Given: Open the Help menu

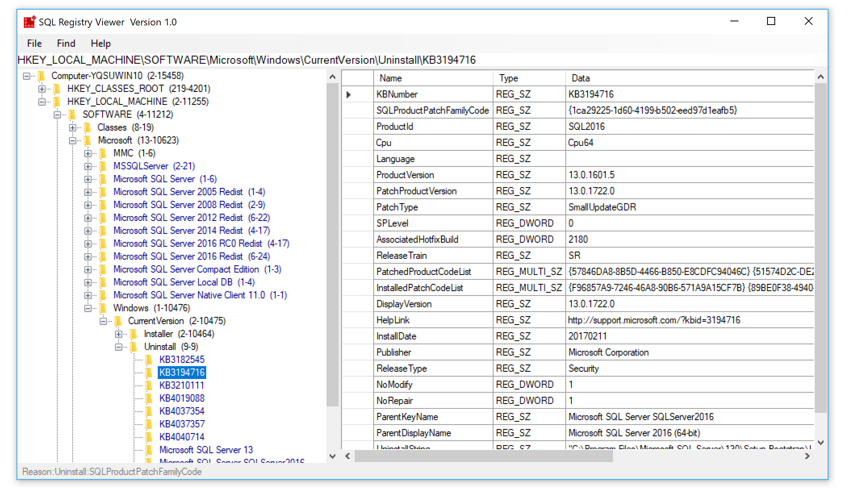Looking at the screenshot, I should click(x=100, y=44).
